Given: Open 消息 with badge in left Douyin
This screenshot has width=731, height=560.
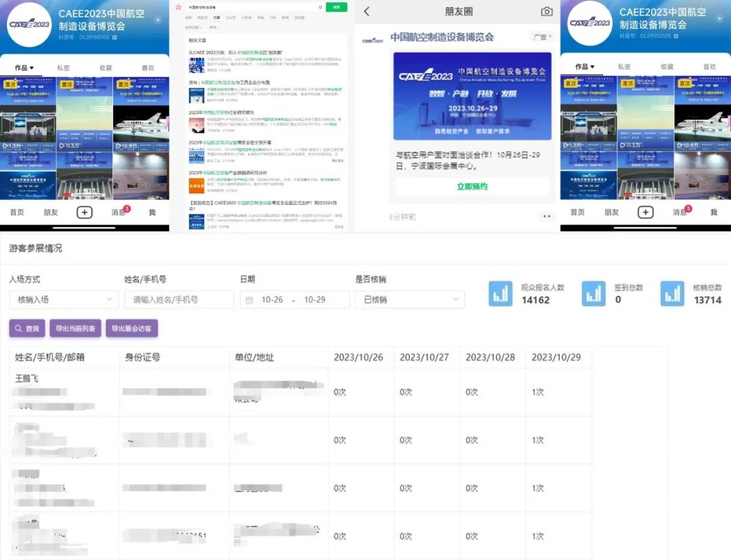Looking at the screenshot, I should pyautogui.click(x=119, y=212).
